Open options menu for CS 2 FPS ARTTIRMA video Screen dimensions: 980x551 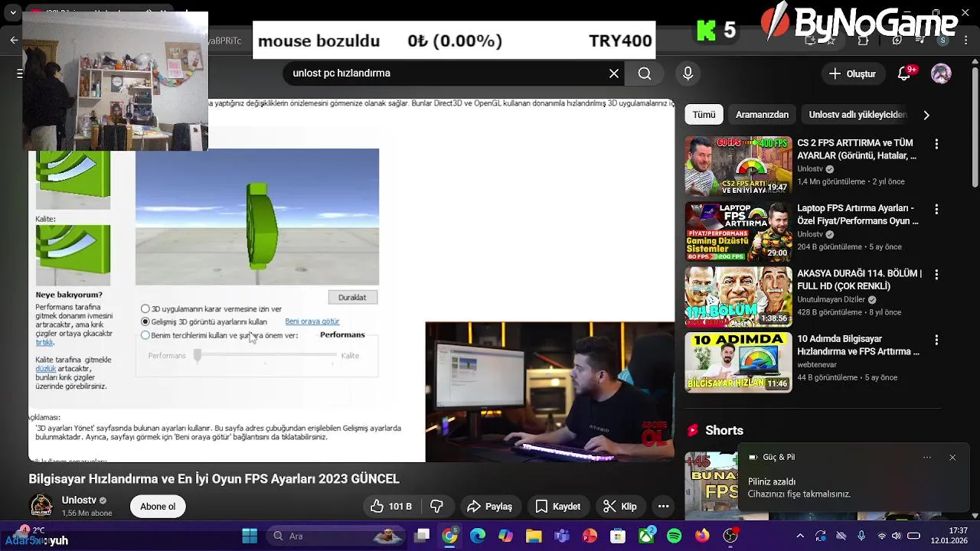pos(936,144)
